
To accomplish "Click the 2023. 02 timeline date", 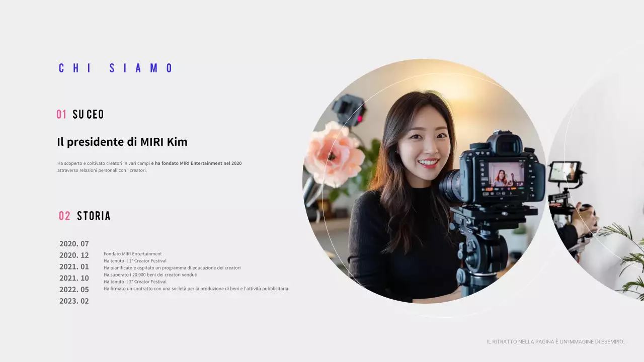I will pos(74,301).
